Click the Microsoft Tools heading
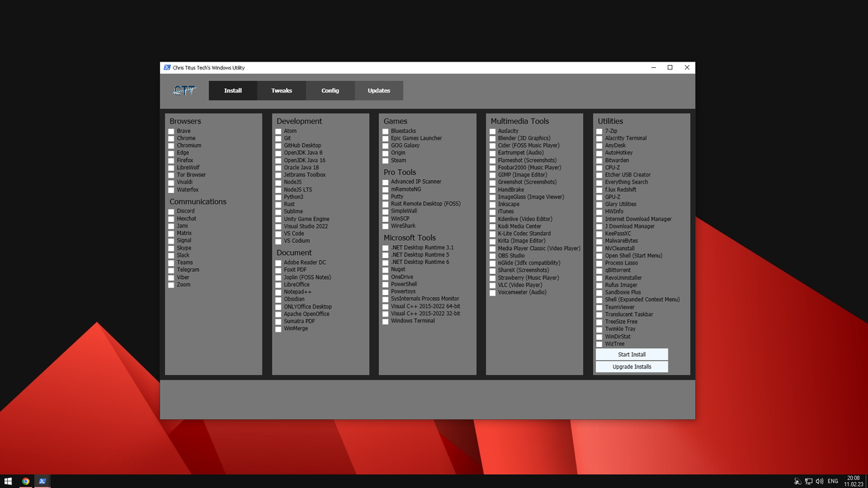Viewport: 868px width, 488px height. pos(409,237)
